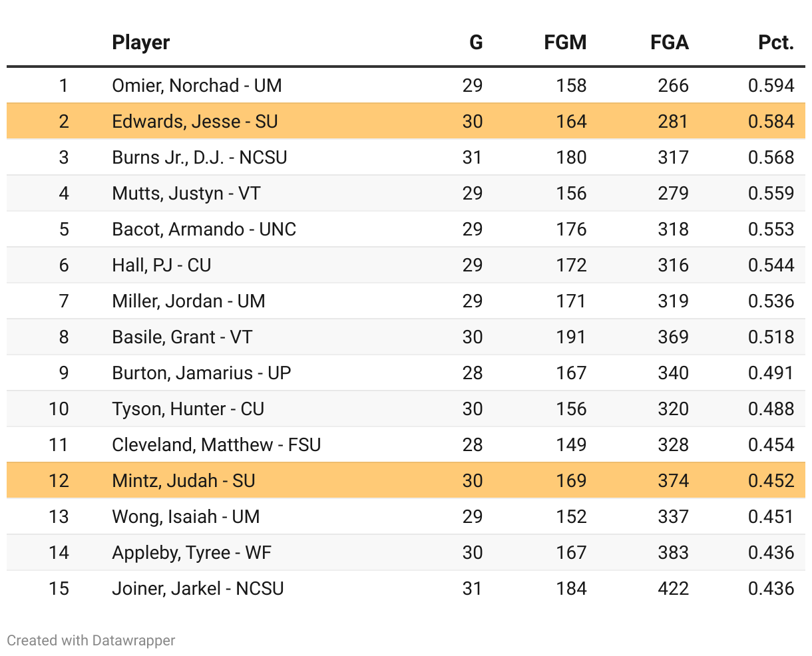
Task: Click Hall, PJ - CU player name
Action: [161, 265]
